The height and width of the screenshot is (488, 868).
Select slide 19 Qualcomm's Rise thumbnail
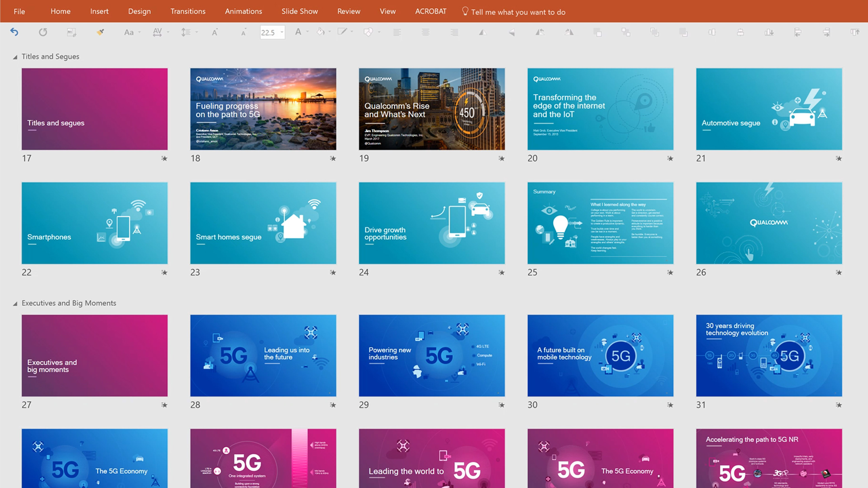(x=432, y=109)
